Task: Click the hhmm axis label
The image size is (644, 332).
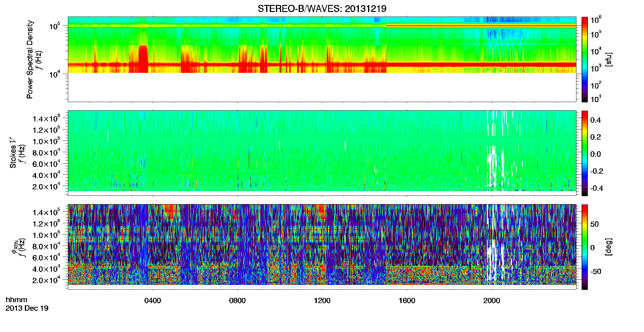Action: click(x=17, y=300)
